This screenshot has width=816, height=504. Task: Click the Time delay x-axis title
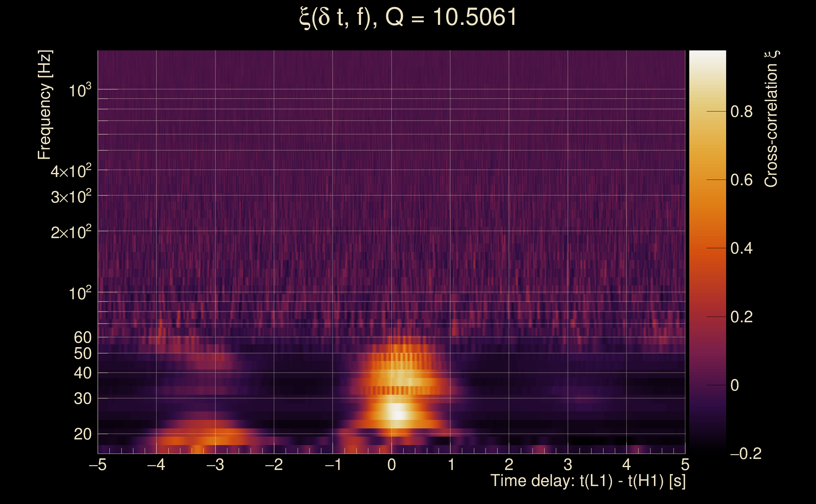(x=588, y=481)
